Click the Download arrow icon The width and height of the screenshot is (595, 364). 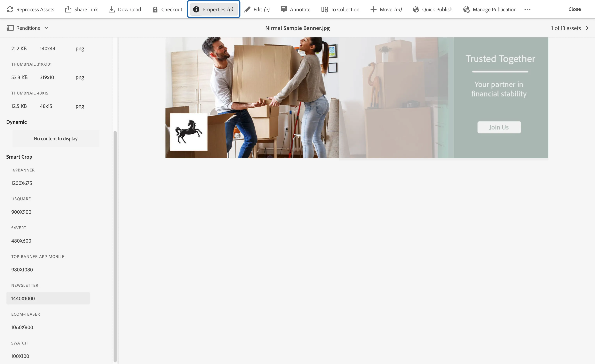click(x=112, y=9)
